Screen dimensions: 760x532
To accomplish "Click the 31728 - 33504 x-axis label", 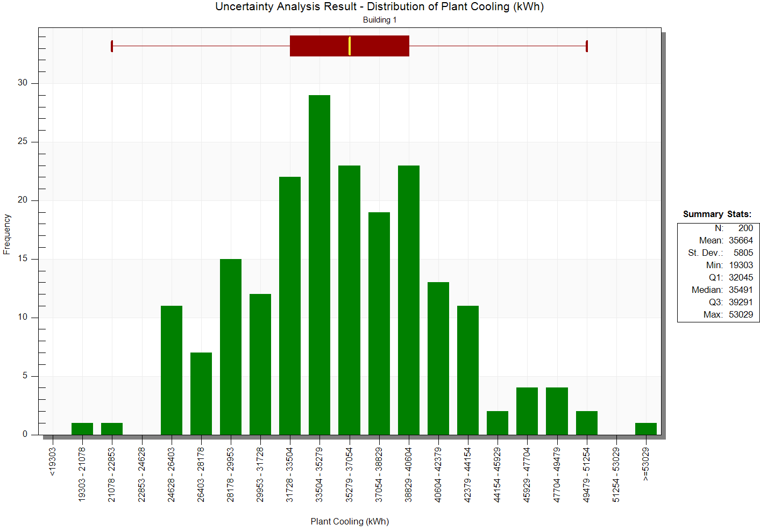I will click(x=290, y=475).
